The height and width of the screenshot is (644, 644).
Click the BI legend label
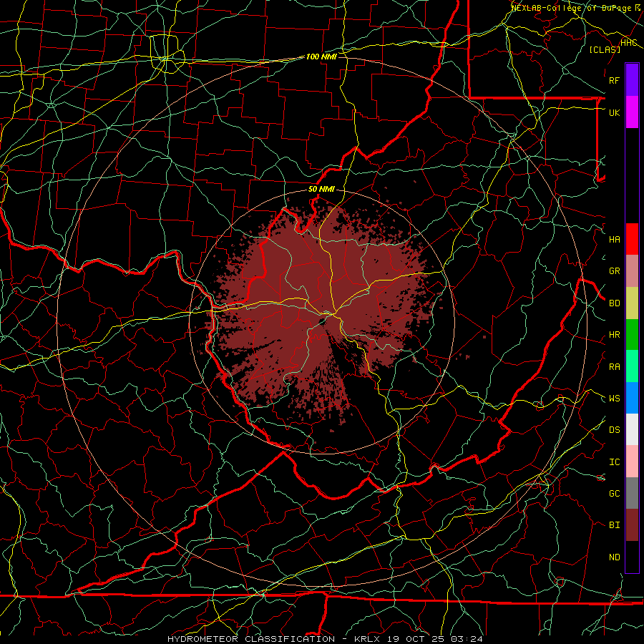614,525
